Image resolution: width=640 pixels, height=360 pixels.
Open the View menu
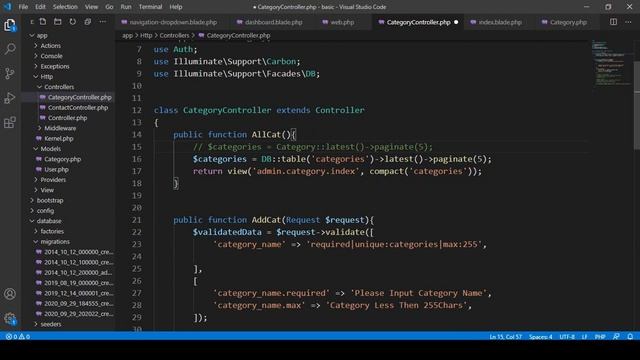91,7
